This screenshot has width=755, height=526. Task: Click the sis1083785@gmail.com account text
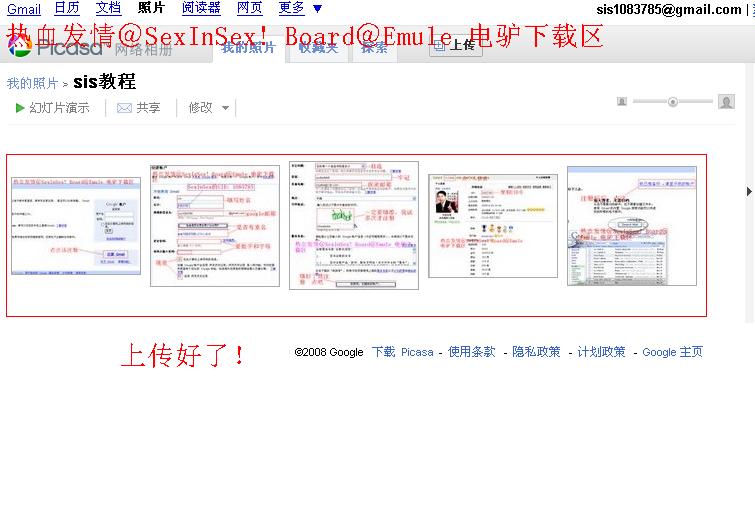point(669,10)
